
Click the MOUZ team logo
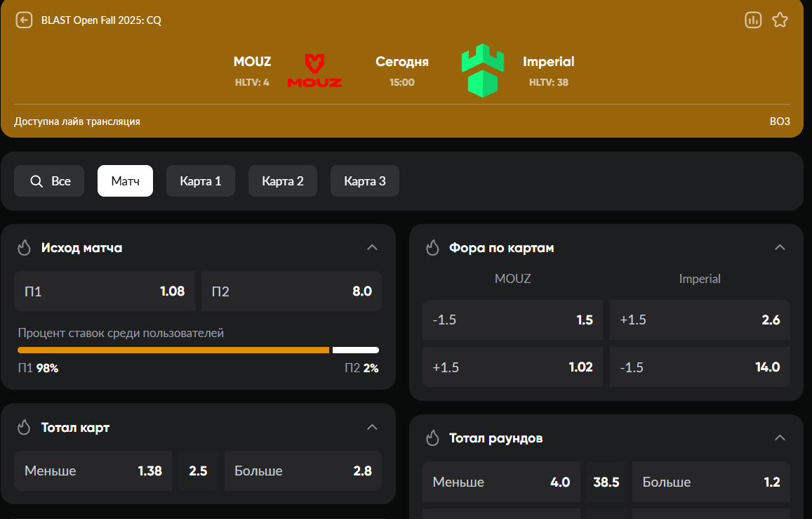coord(314,70)
